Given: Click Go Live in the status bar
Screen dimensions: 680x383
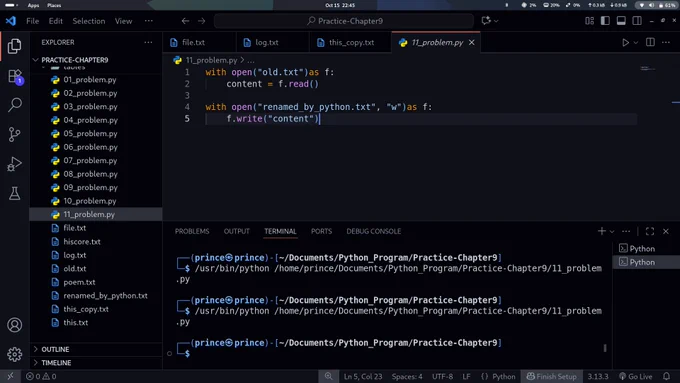Looking at the screenshot, I should click(x=636, y=376).
